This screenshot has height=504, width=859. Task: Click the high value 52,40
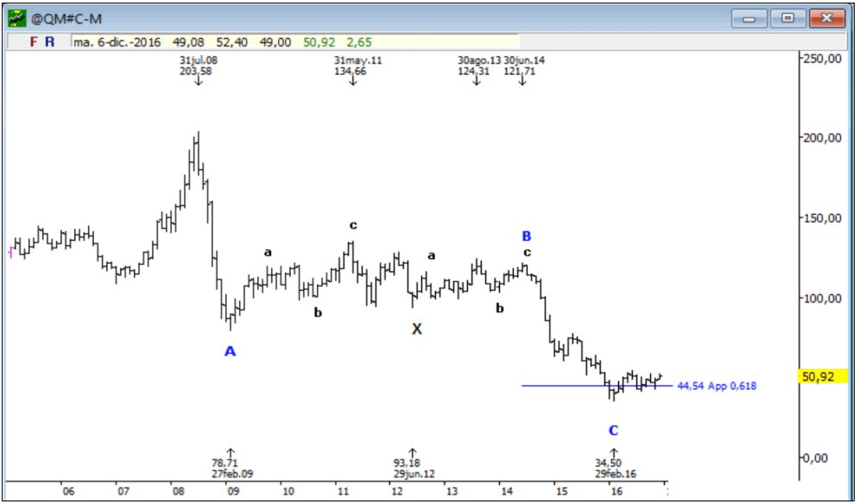(231, 42)
